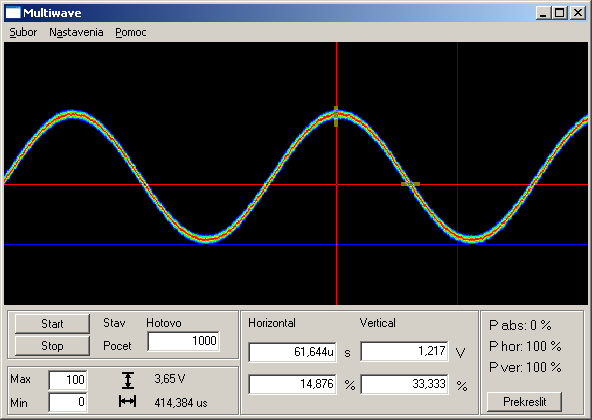592x420 pixels.
Task: Click the Min input field showing 0
Action: point(68,402)
